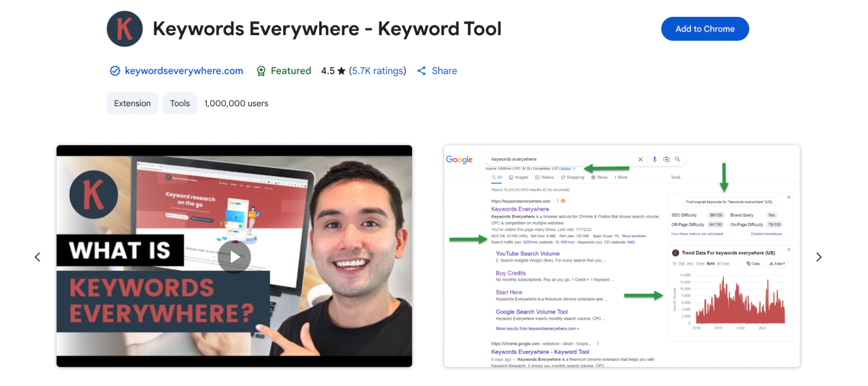Screen dimensions: 868x386
Task: Play the What Is Keywords Everywhere video
Action: (x=234, y=257)
